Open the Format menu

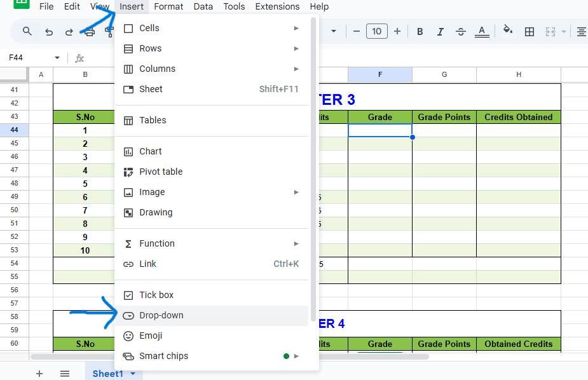tap(168, 6)
